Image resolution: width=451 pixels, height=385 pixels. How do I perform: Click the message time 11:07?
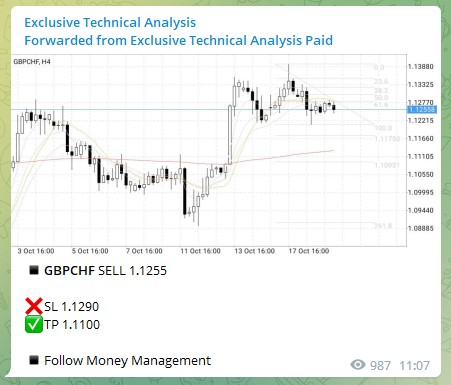point(415,366)
